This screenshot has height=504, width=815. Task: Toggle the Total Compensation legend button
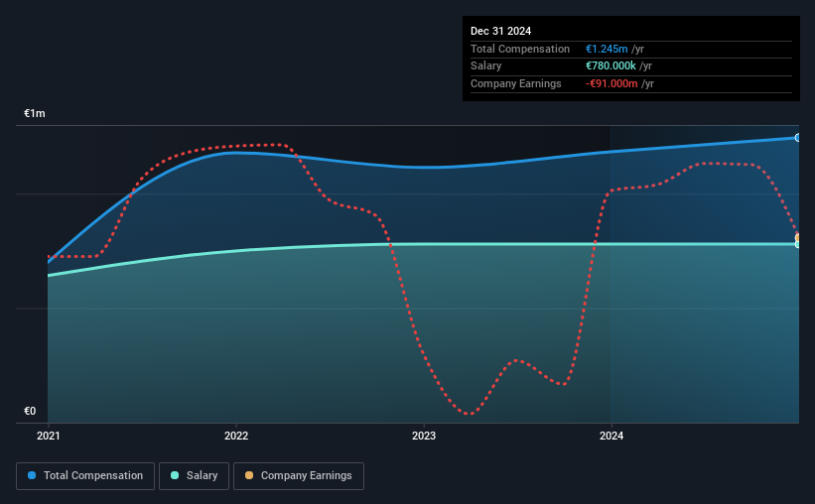(85, 476)
